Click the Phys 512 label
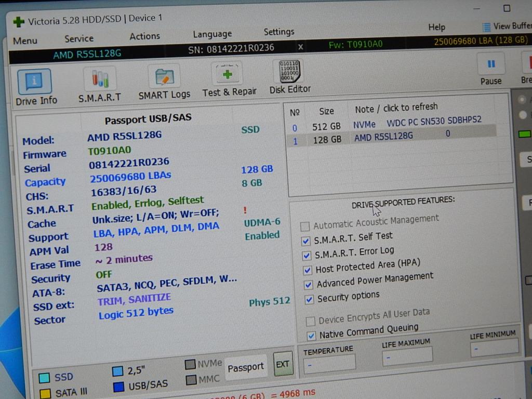The image size is (532, 399). pyautogui.click(x=270, y=302)
